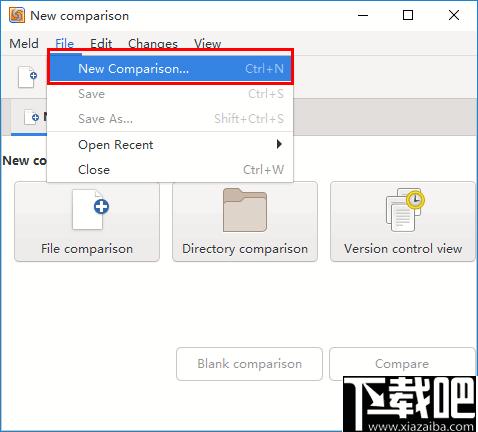Minimize the New comparison window
478x432 pixels.
[363, 15]
